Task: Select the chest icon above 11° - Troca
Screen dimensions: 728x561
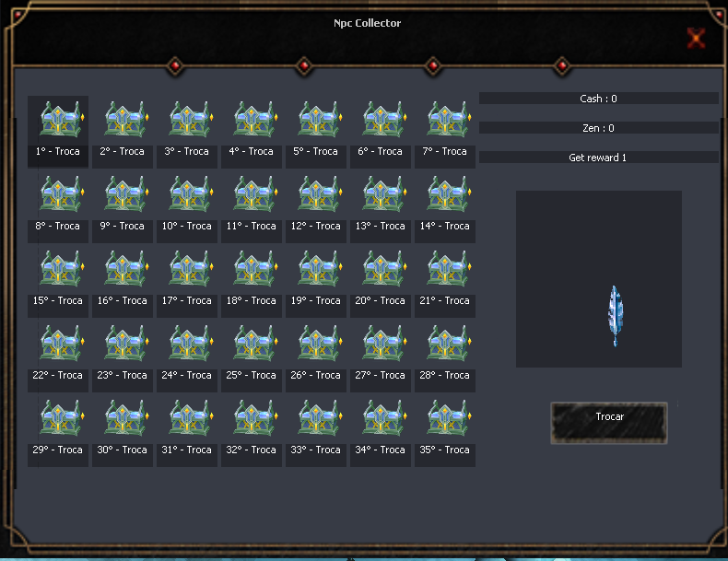Action: [x=255, y=194]
